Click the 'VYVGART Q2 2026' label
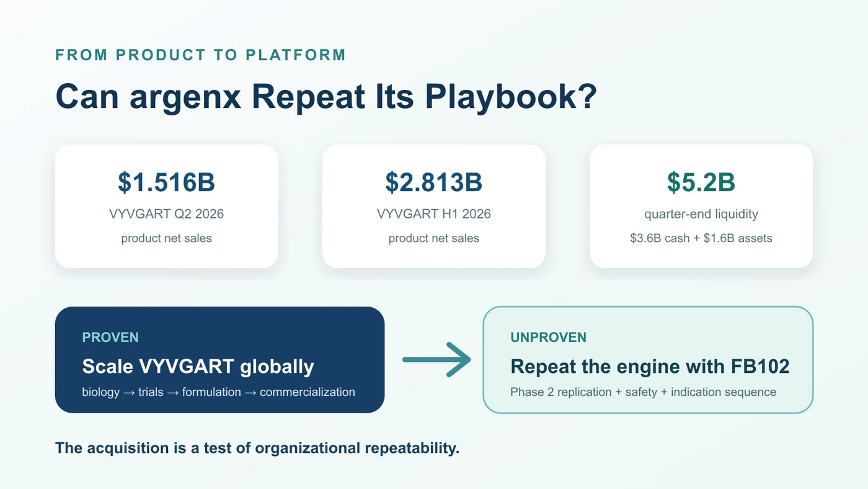This screenshot has height=489, width=868. [167, 214]
